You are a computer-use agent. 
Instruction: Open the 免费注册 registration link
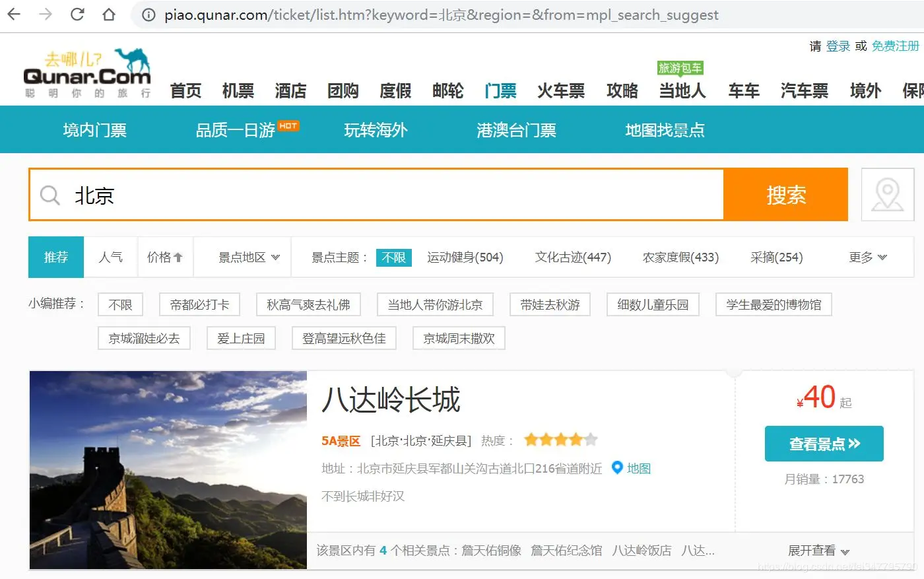894,46
